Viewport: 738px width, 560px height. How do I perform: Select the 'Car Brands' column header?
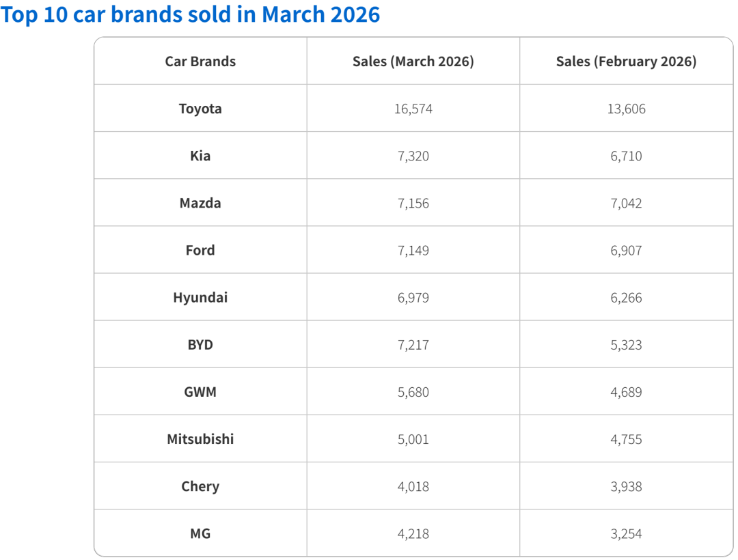(x=200, y=61)
